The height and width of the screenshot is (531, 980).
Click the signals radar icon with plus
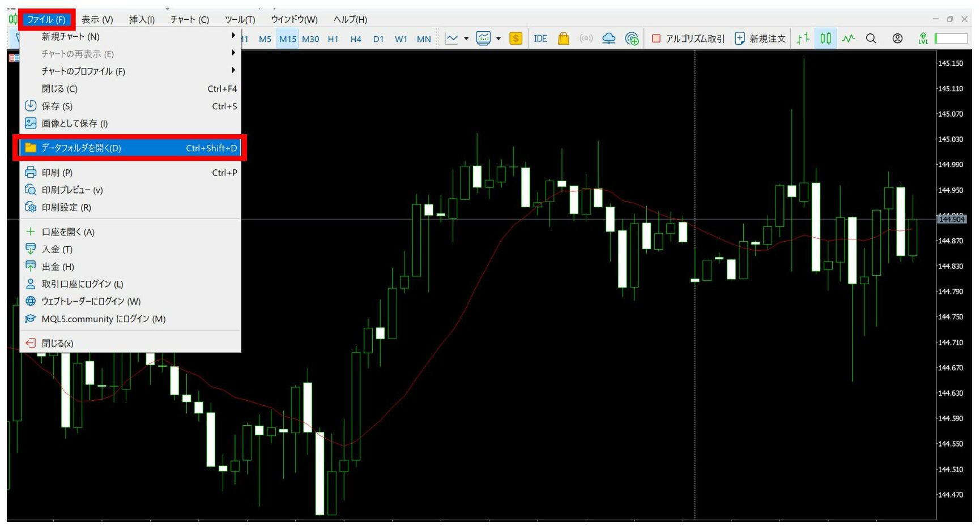[632, 38]
